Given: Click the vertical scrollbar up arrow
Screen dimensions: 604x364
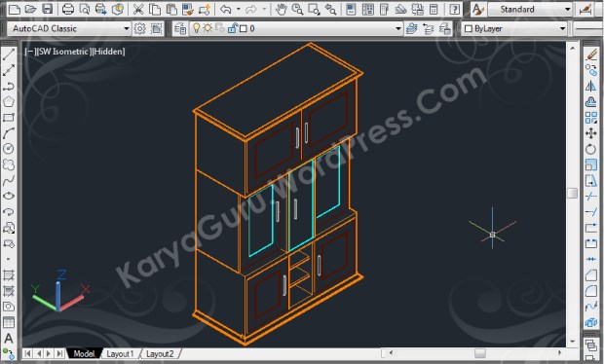Looking at the screenshot, I should 573,49.
